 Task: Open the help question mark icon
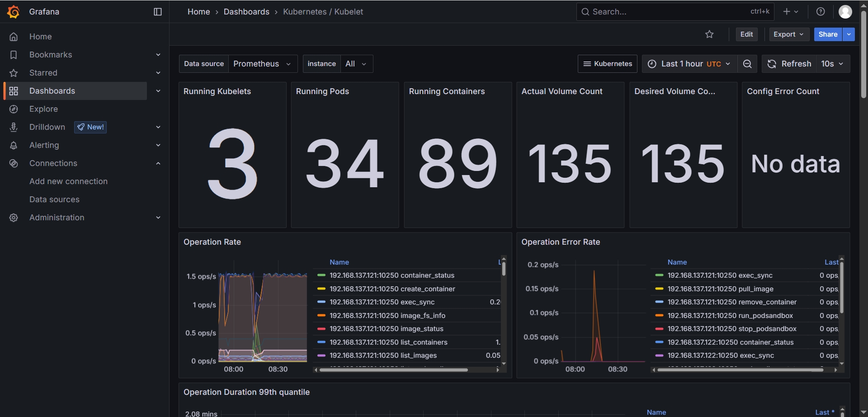[821, 12]
